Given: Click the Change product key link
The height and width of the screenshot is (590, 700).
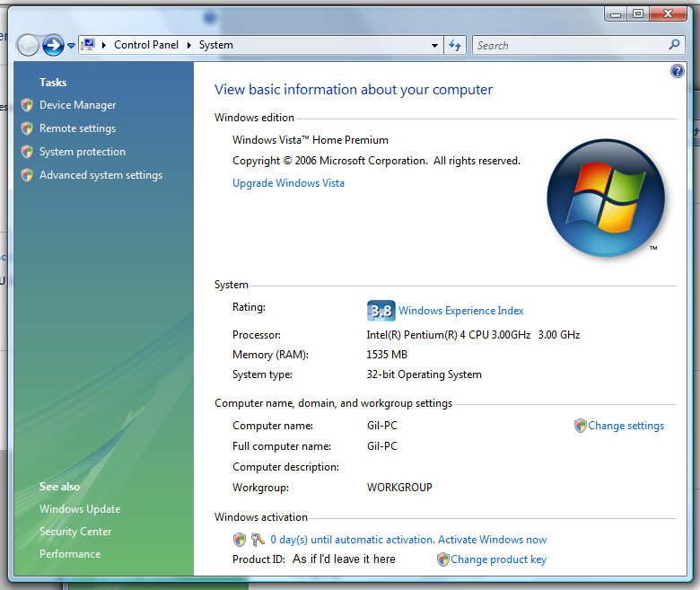Looking at the screenshot, I should pos(499,559).
